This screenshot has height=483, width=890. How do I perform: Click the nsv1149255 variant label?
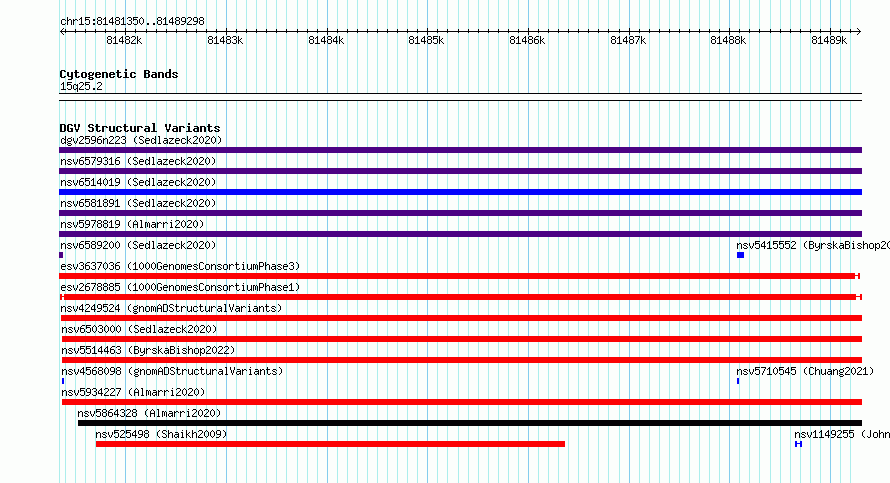pos(842,434)
